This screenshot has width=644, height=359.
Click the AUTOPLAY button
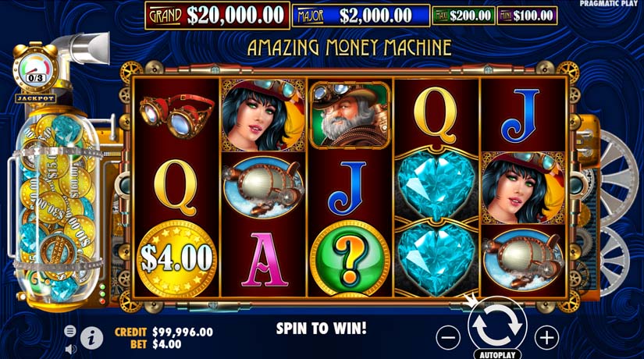coord(497,354)
